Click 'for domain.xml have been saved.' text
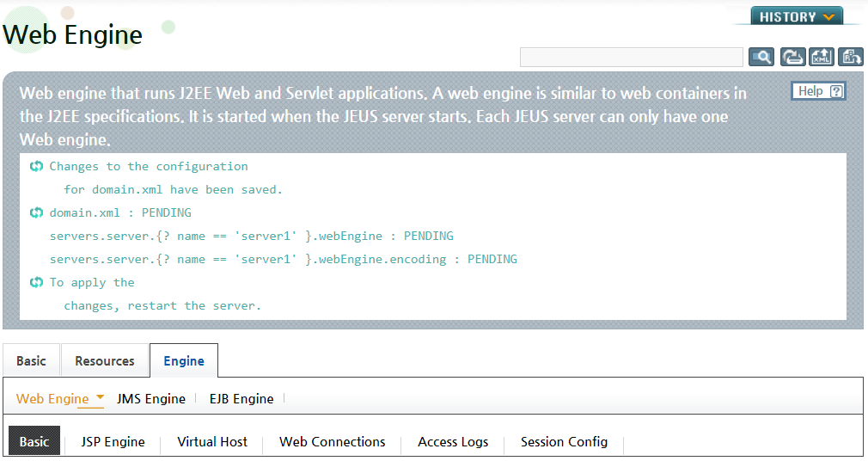 point(173,189)
